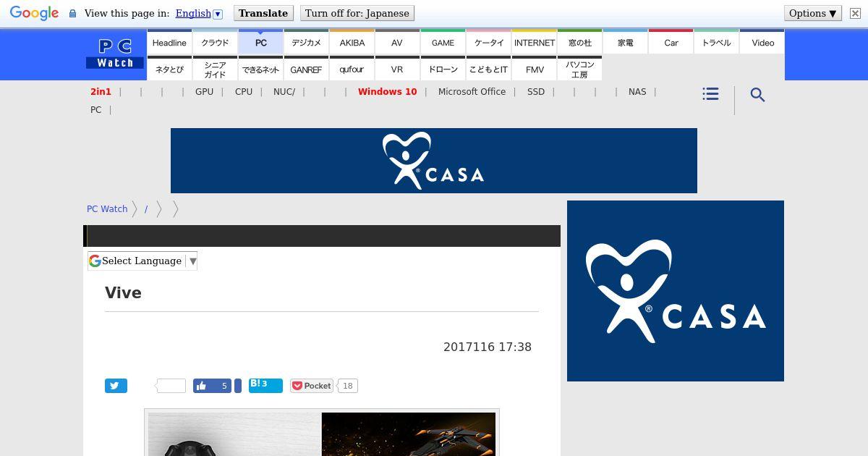Click the Hatena bookmark B! button
This screenshot has height=456, width=868.
(x=265, y=384)
